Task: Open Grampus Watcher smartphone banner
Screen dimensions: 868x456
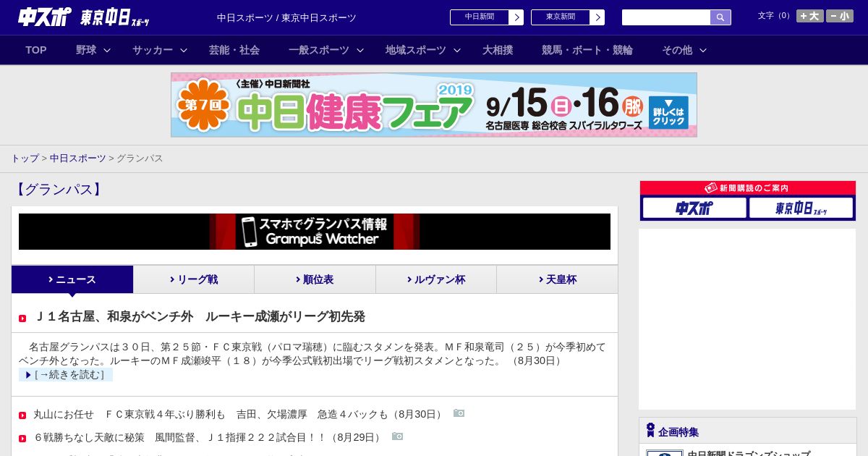Action: pyautogui.click(x=315, y=232)
